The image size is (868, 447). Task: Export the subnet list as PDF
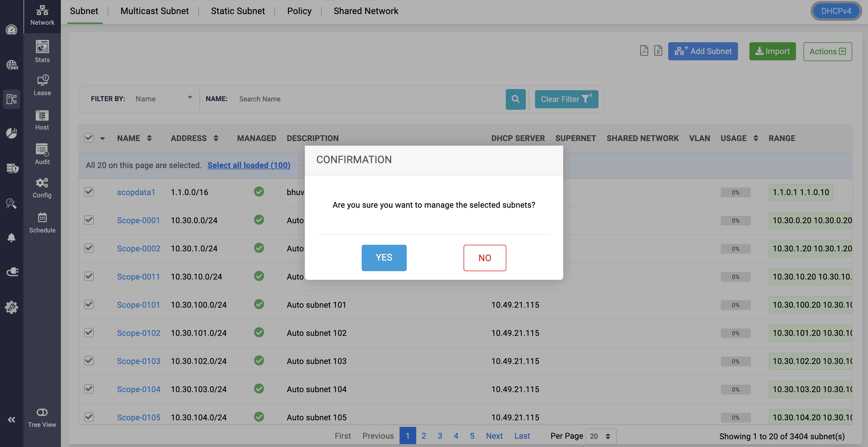tap(644, 51)
